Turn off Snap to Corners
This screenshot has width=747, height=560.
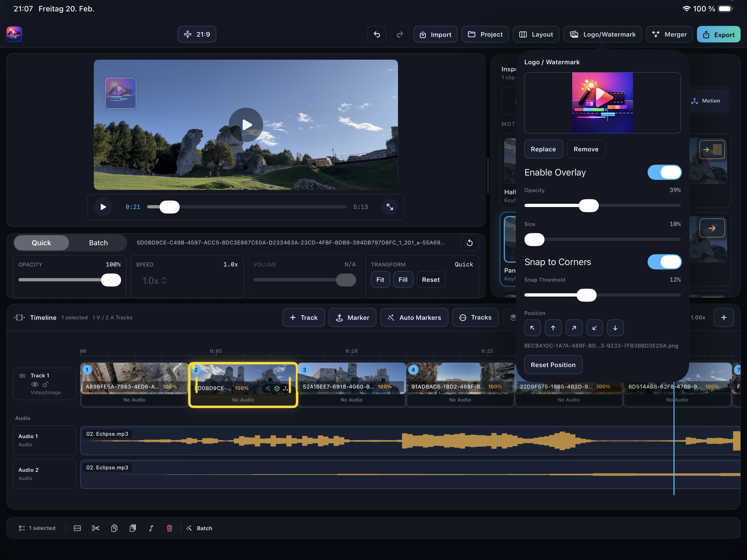664,262
